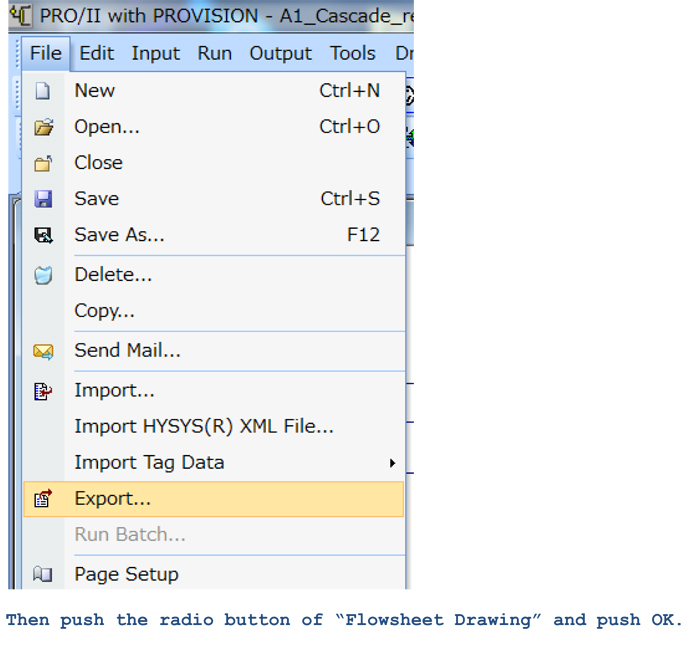The image size is (700, 664).
Task: Click the Close file icon
Action: click(43, 163)
